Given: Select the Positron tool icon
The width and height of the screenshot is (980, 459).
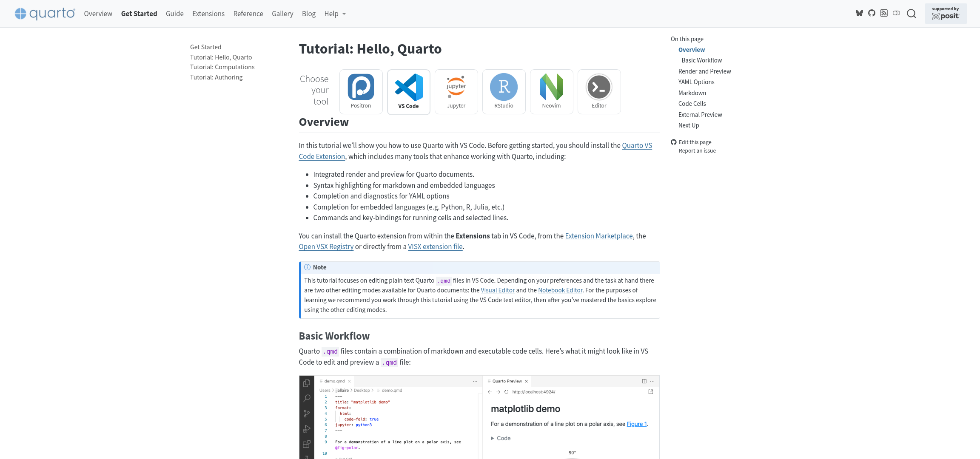Looking at the screenshot, I should click(x=361, y=91).
